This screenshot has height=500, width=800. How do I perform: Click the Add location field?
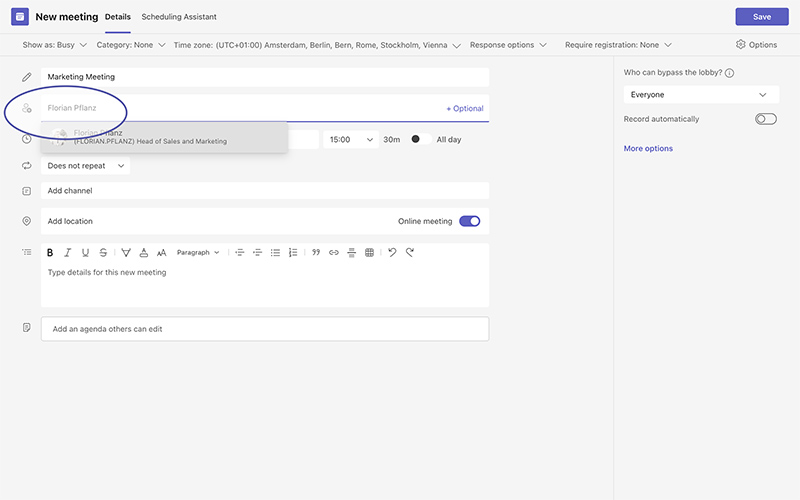pyautogui.click(x=200, y=221)
